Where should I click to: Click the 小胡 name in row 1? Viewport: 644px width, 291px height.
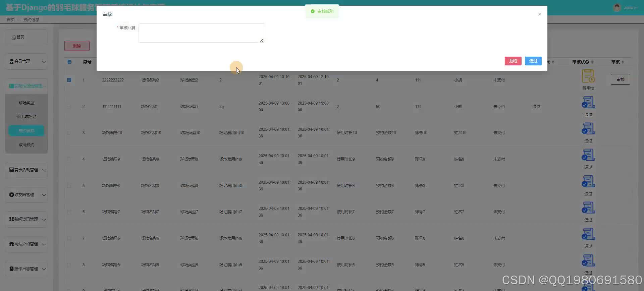click(458, 80)
